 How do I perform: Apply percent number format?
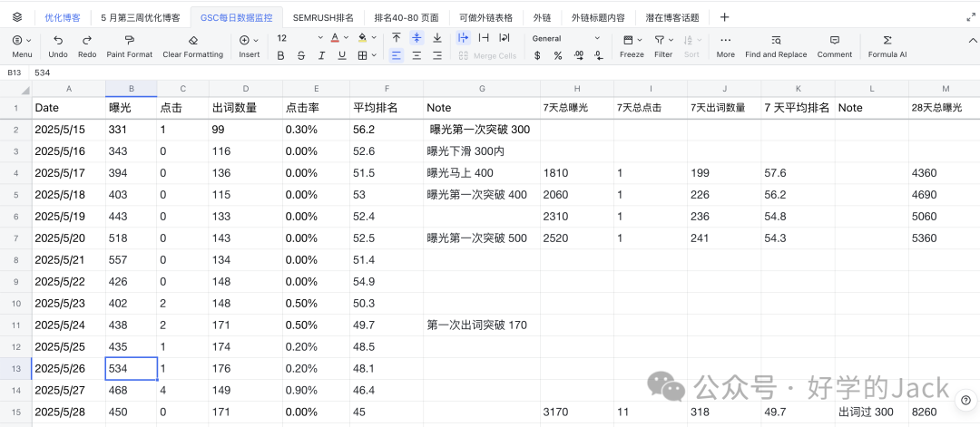(x=558, y=55)
